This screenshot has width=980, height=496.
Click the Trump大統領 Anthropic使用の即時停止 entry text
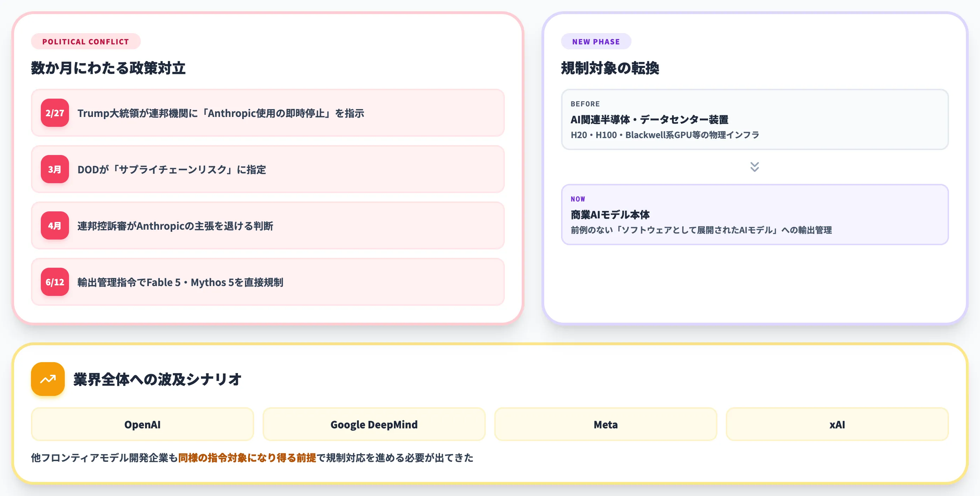click(x=221, y=113)
